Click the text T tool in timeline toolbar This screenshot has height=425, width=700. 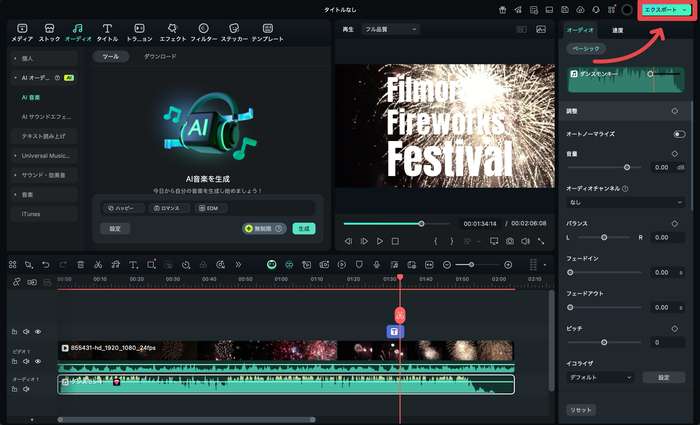tap(133, 265)
